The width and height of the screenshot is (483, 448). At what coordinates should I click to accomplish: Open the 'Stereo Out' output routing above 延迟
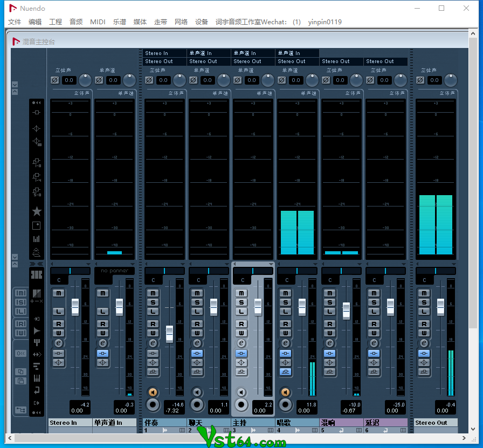(385, 61)
